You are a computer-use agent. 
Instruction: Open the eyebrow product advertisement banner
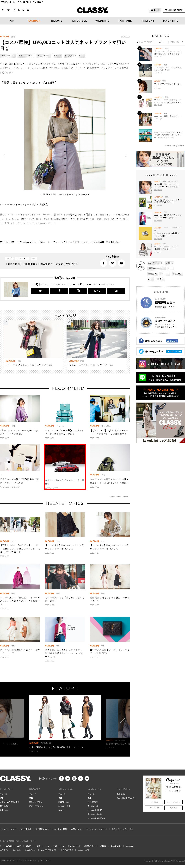click(x=160, y=159)
